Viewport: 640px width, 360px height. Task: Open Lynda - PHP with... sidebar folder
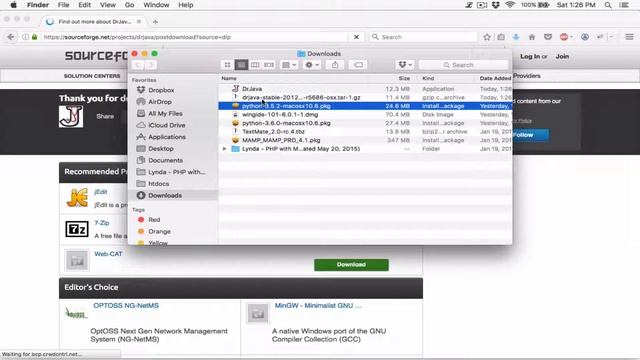point(176,172)
